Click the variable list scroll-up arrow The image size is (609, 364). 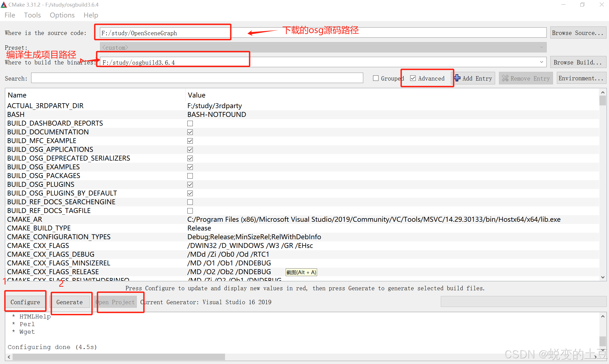pyautogui.click(x=603, y=93)
